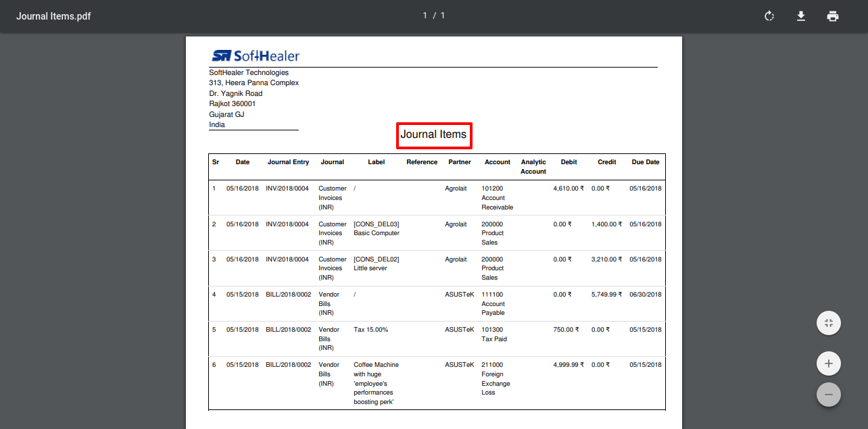
Task: Click the Debit column header
Action: pyautogui.click(x=569, y=162)
